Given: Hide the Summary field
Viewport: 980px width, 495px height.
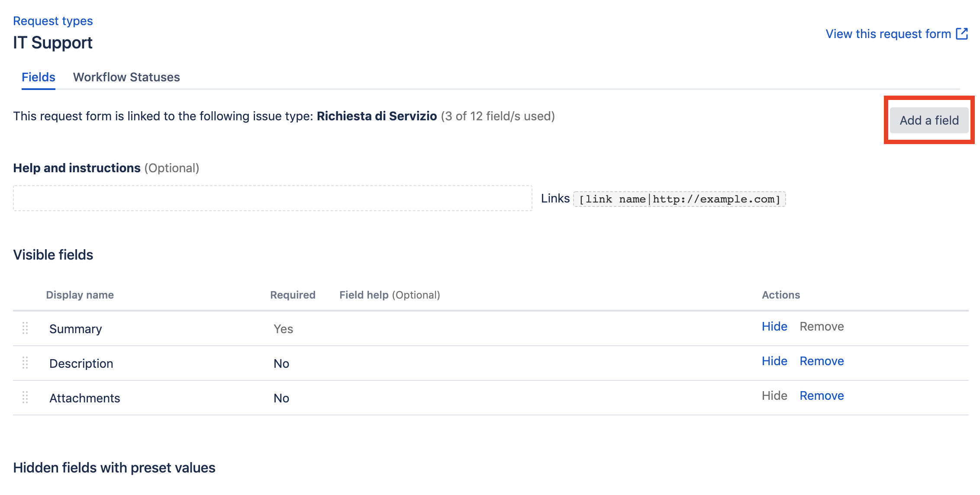Looking at the screenshot, I should point(774,326).
